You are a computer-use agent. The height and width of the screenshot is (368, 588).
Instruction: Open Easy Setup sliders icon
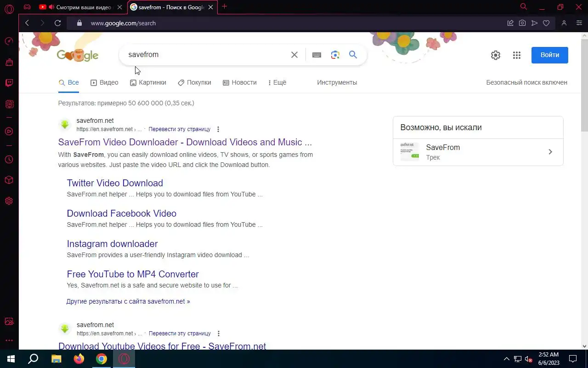tap(579, 23)
